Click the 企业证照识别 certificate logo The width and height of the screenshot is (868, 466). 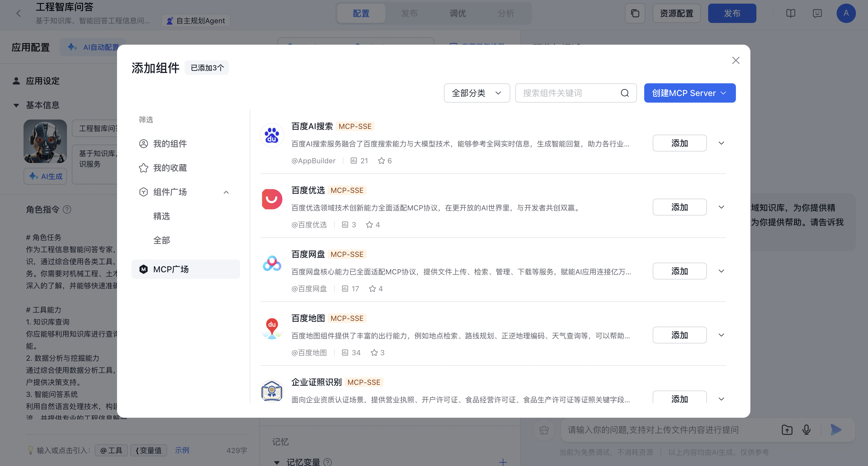click(x=272, y=391)
